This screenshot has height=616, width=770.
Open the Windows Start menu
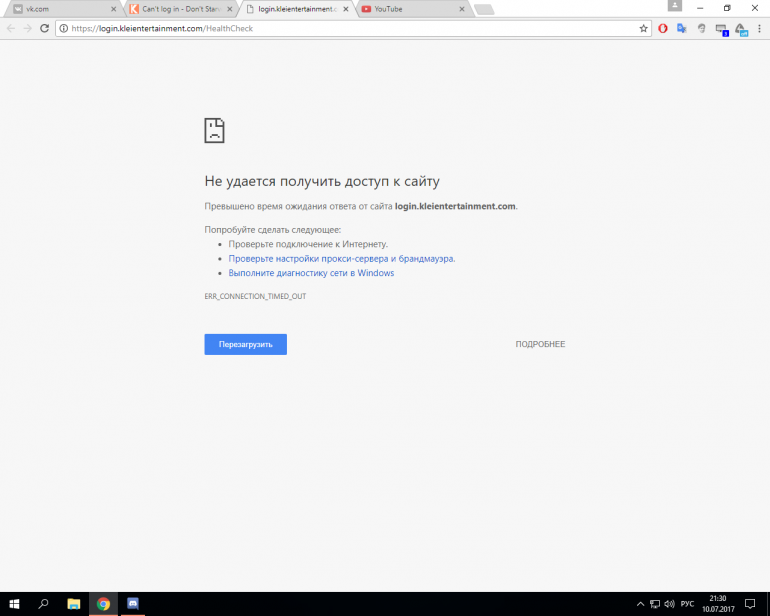[14, 604]
